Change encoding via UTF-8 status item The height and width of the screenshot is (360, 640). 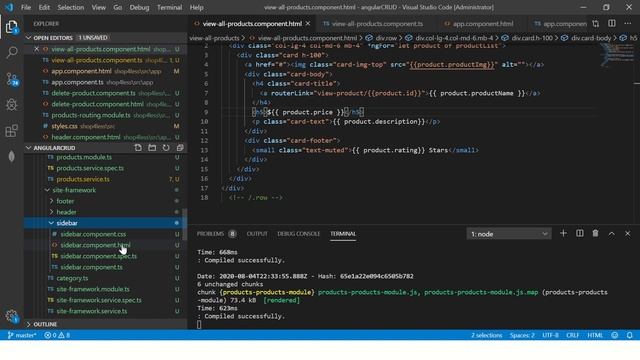(x=550, y=335)
